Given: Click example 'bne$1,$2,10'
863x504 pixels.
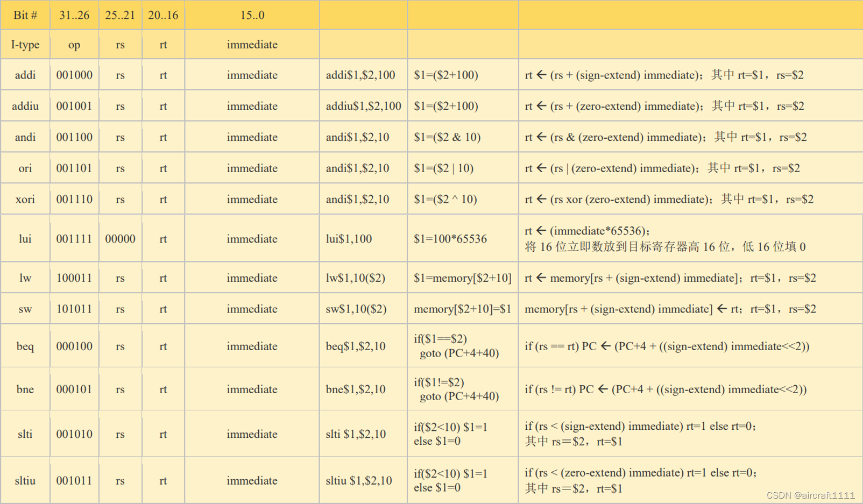Looking at the screenshot, I should (x=356, y=389).
